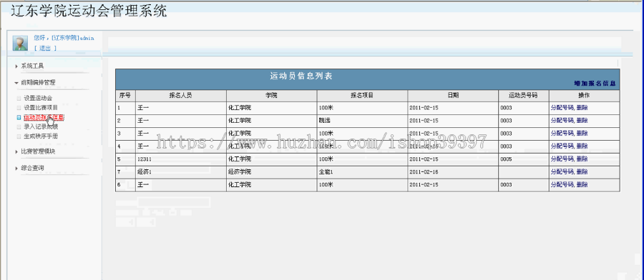Click the 序号 column header
Screen dimensions: 644x280
[125, 96]
